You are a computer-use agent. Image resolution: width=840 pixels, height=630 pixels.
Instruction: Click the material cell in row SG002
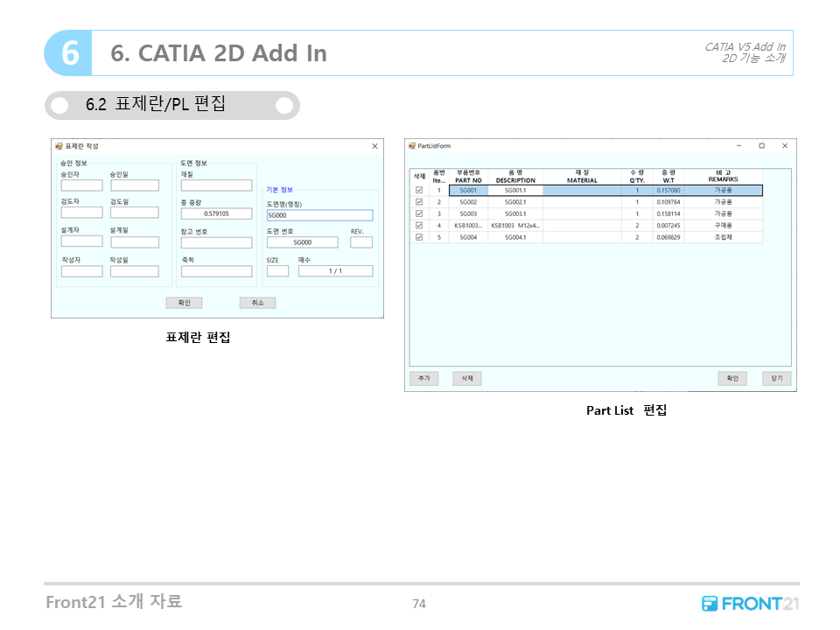[x=582, y=202]
